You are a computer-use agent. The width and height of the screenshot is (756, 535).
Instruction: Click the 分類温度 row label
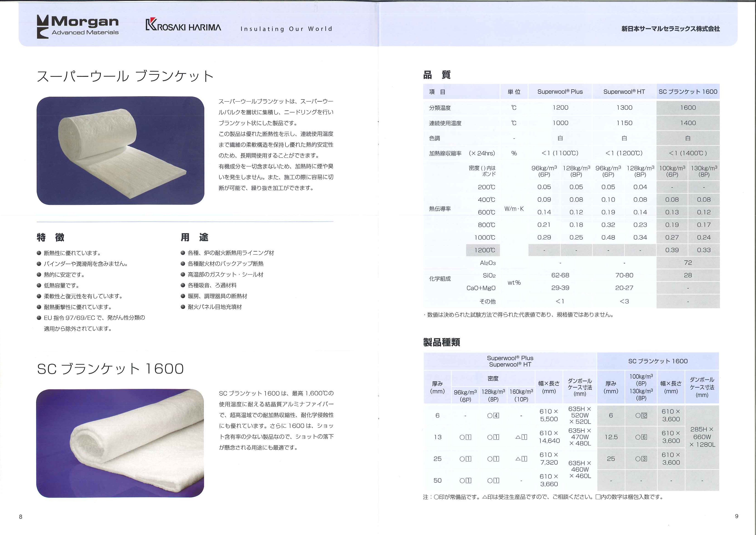[x=440, y=108]
